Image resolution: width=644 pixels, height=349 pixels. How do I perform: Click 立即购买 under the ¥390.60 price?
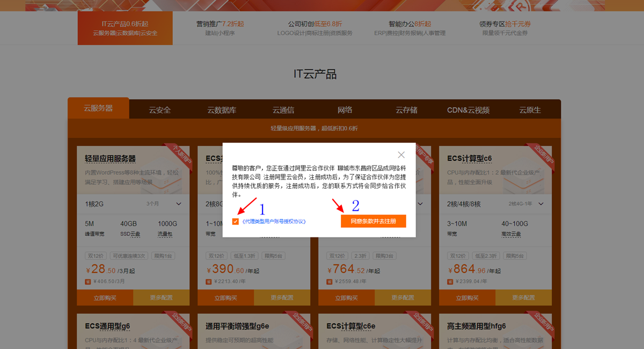click(x=226, y=298)
